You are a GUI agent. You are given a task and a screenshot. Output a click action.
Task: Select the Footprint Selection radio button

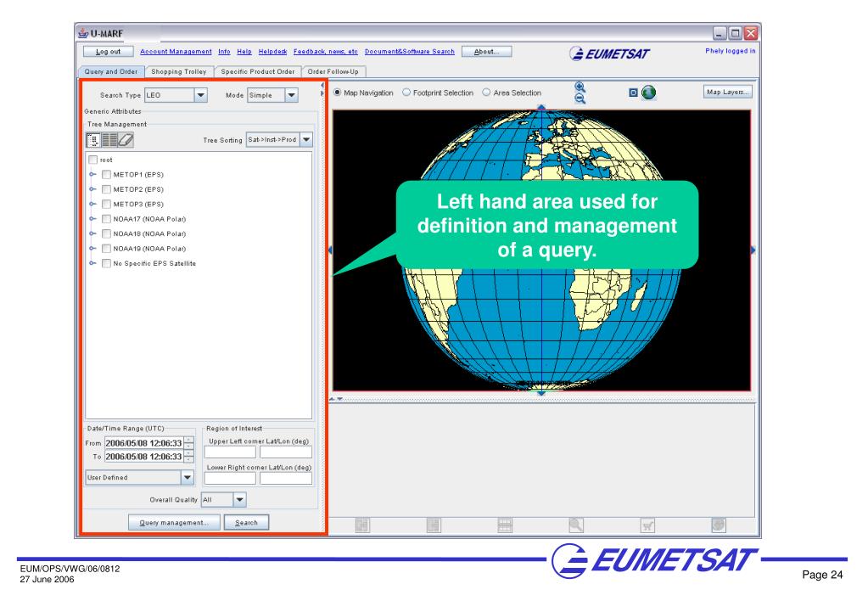pyautogui.click(x=406, y=93)
